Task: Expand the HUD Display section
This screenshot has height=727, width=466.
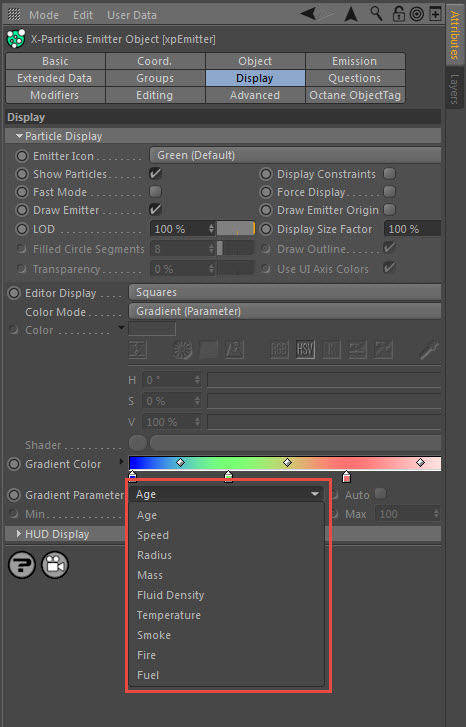Action: pyautogui.click(x=19, y=534)
